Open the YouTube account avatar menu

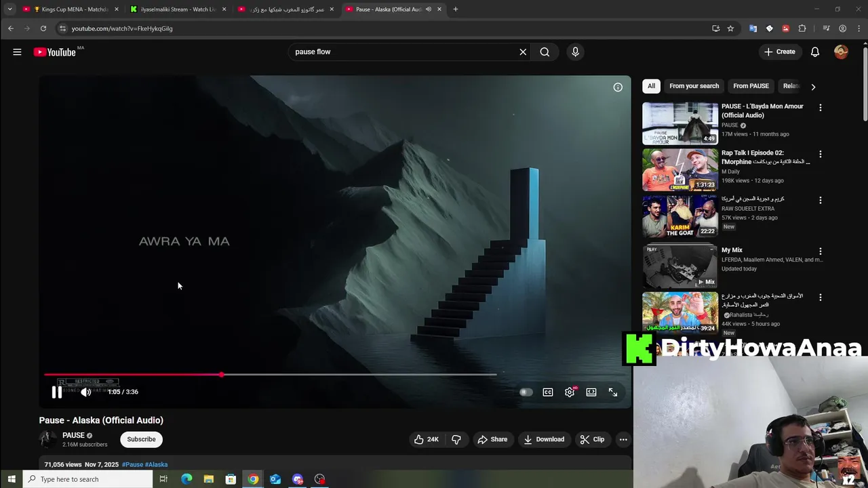841,52
